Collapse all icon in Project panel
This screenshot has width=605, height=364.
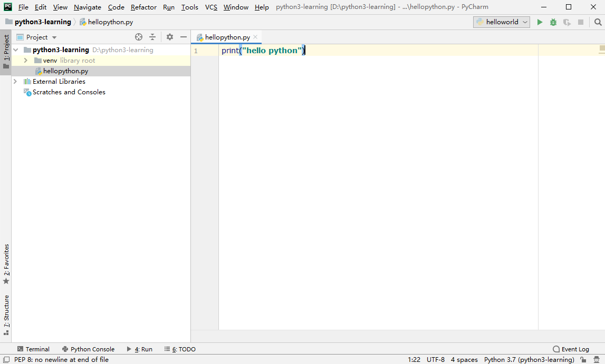coord(152,37)
